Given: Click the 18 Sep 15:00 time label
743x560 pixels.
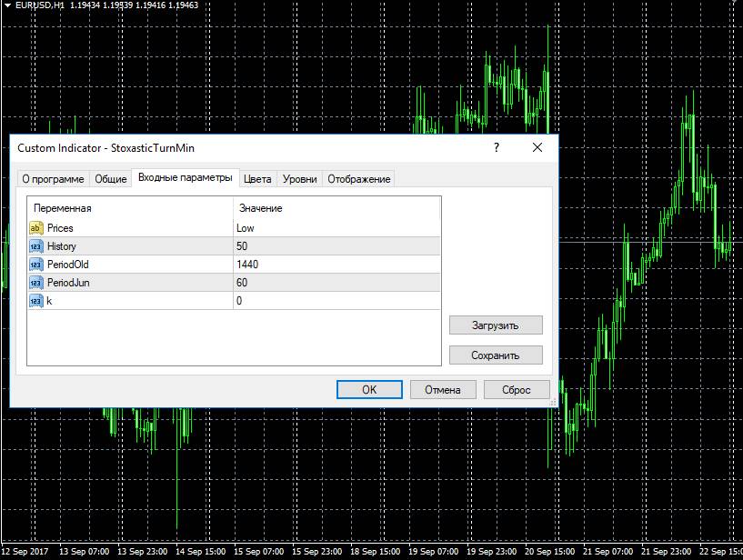Looking at the screenshot, I should [x=376, y=552].
